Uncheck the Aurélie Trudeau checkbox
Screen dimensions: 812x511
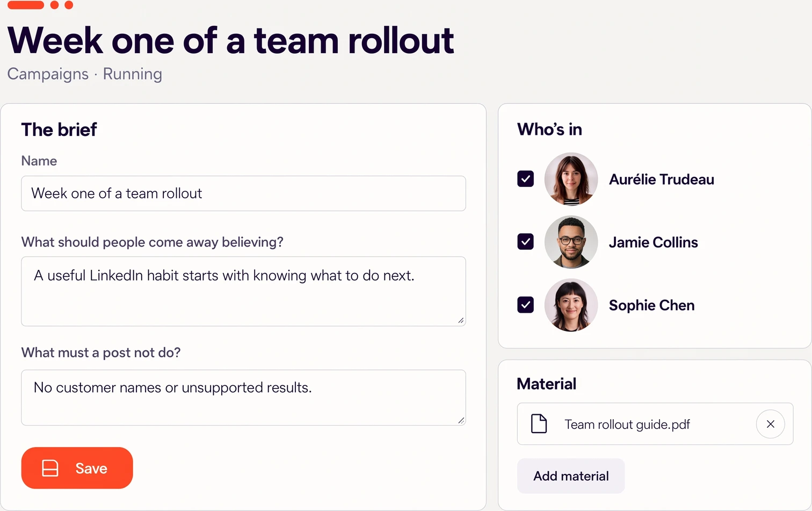click(526, 179)
